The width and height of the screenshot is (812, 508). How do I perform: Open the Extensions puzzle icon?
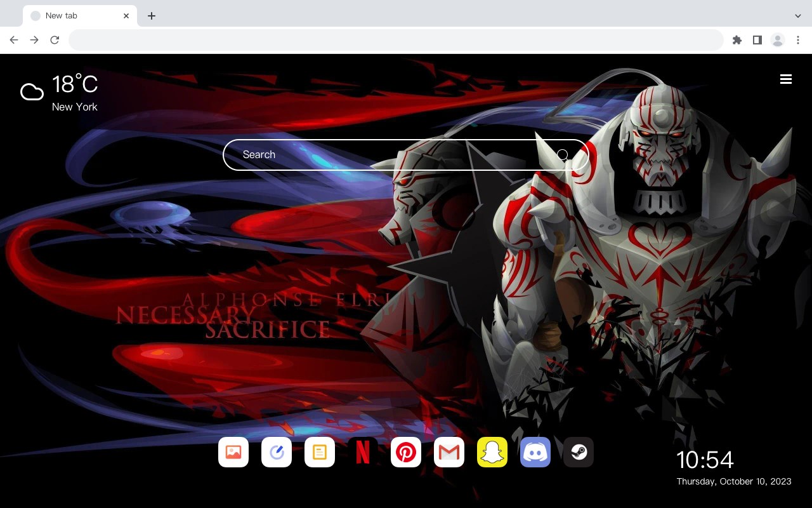click(x=737, y=40)
